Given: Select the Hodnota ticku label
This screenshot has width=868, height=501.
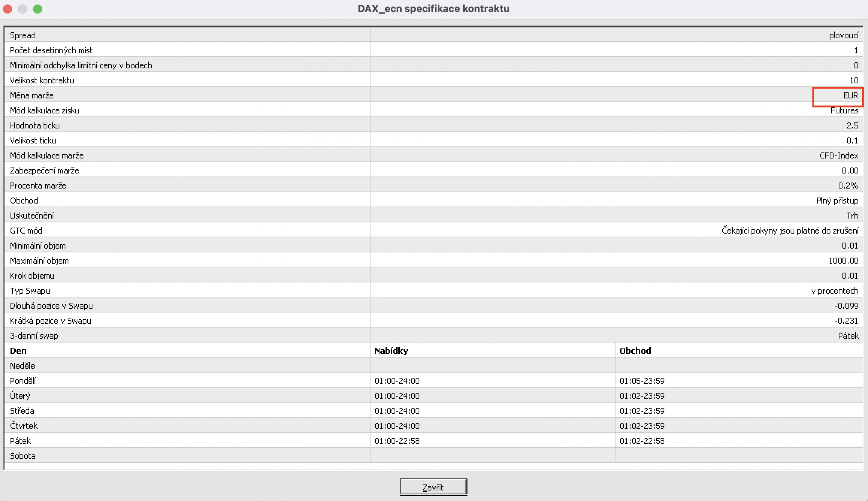Looking at the screenshot, I should pyautogui.click(x=35, y=125).
